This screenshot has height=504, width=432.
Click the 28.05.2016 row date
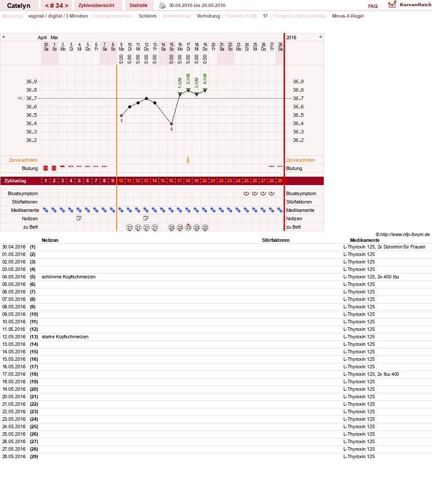pyautogui.click(x=14, y=456)
